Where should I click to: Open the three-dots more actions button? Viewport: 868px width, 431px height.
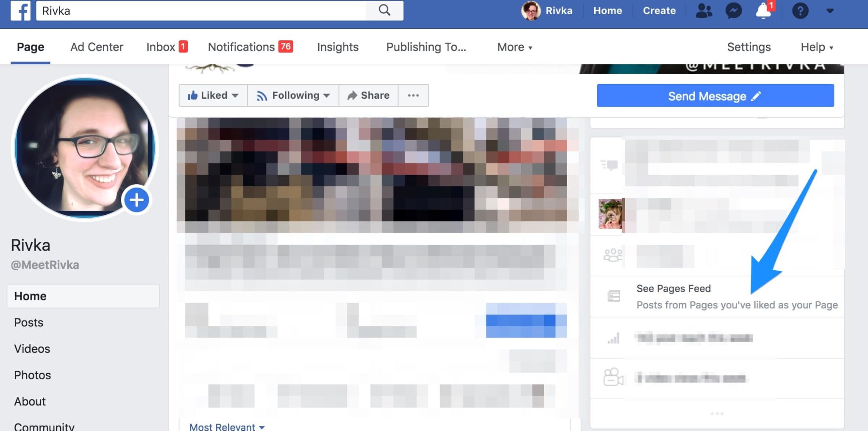pyautogui.click(x=413, y=95)
